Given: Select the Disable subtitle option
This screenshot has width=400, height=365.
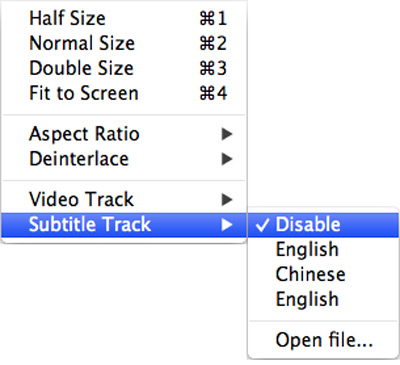Looking at the screenshot, I should (323, 225).
